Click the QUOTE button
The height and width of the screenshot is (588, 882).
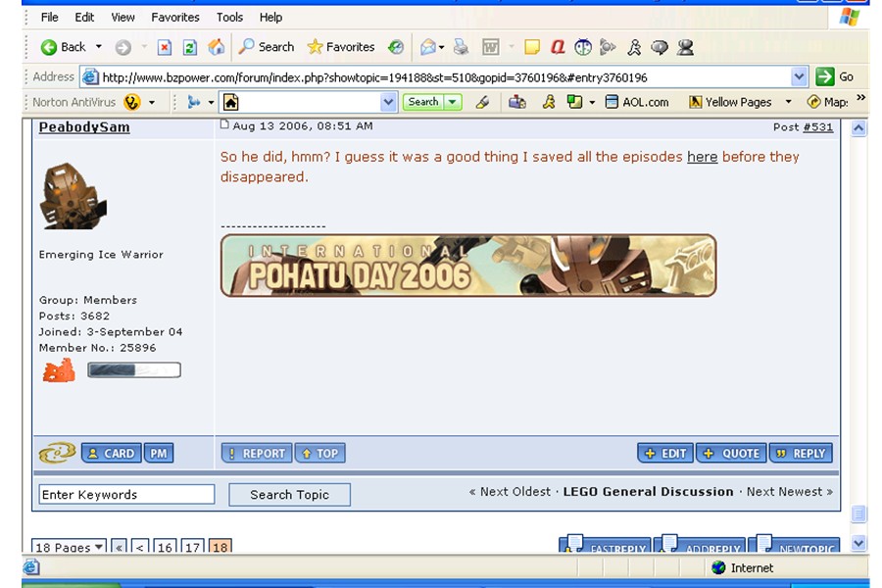731,453
